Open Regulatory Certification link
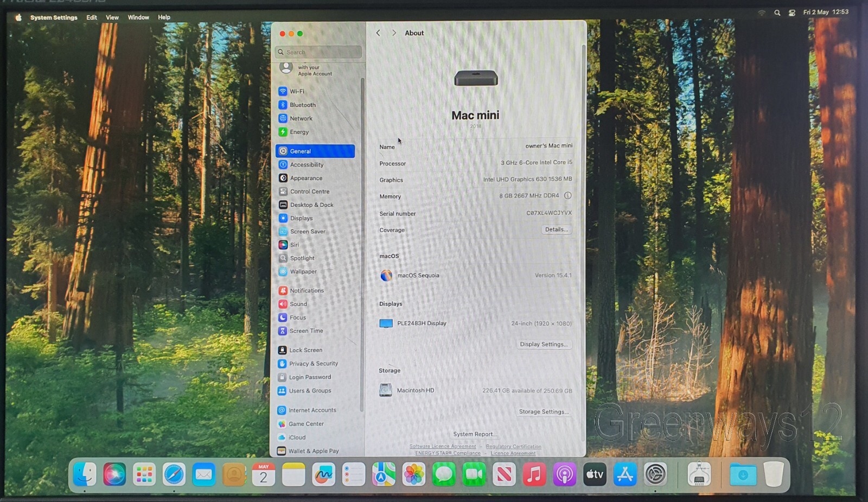The image size is (868, 502). click(513, 447)
